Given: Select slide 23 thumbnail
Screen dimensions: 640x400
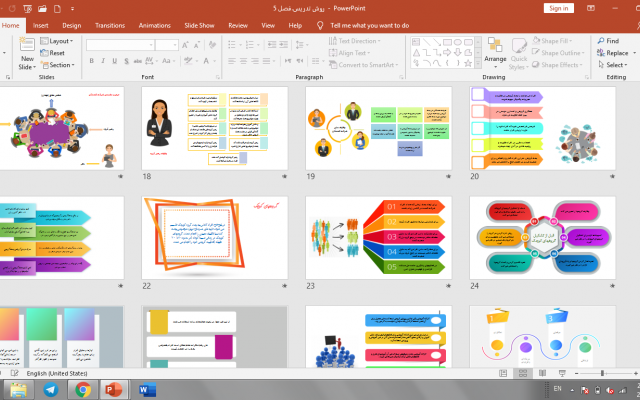Looking at the screenshot, I should pos(378,238).
